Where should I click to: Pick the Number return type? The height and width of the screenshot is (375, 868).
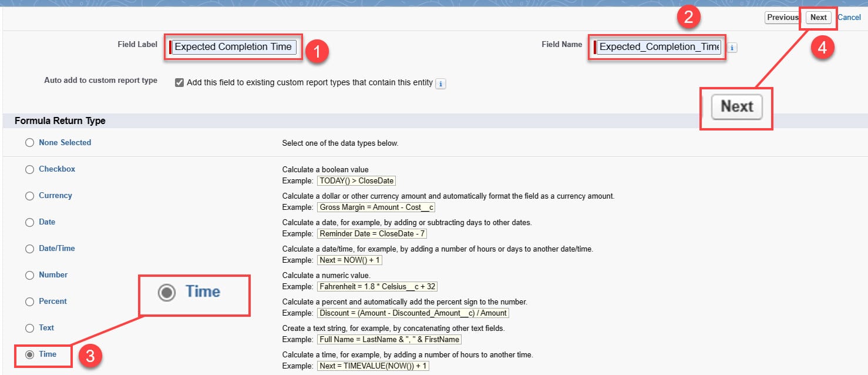coord(29,275)
